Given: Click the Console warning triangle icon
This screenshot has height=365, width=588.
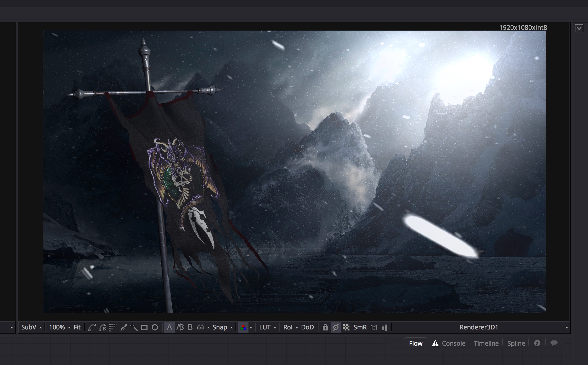Looking at the screenshot, I should pyautogui.click(x=435, y=343).
